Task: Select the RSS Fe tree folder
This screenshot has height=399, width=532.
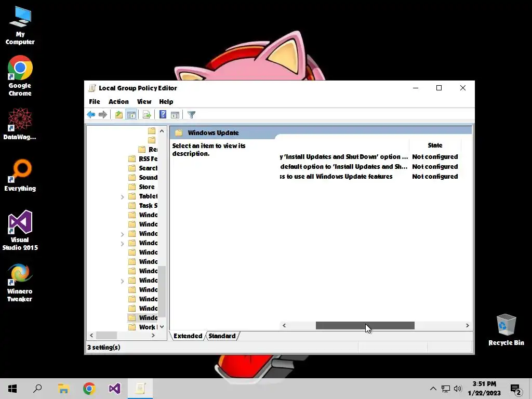Action: pyautogui.click(x=143, y=159)
